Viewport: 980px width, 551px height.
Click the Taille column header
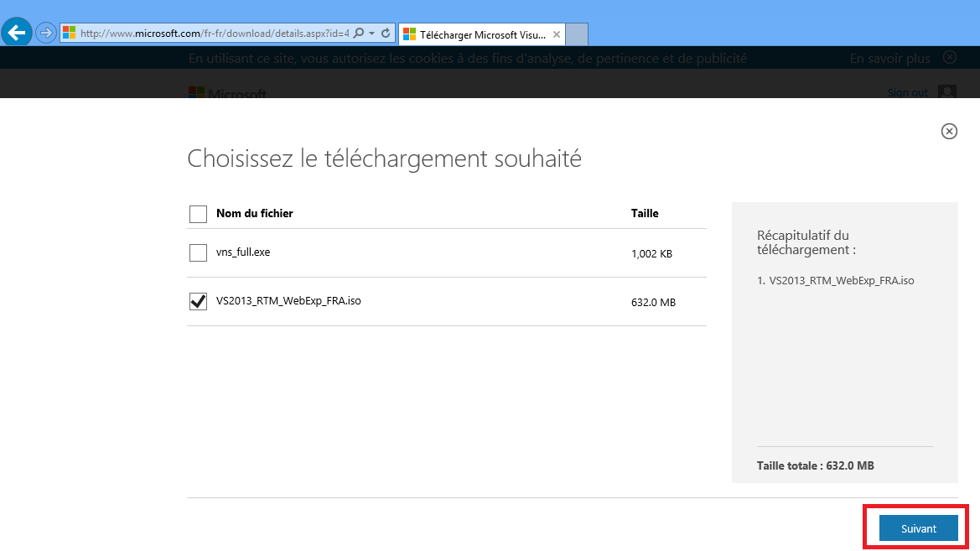[x=645, y=213]
